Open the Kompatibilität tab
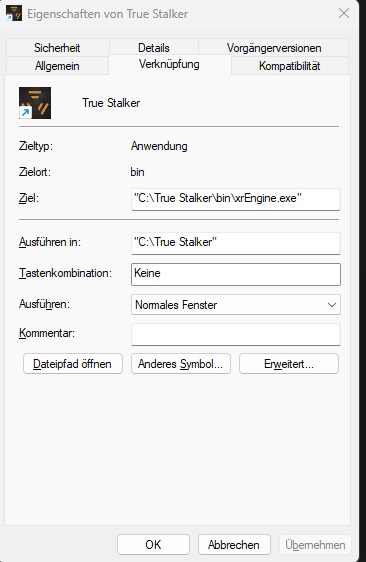The image size is (366, 562). pos(290,66)
